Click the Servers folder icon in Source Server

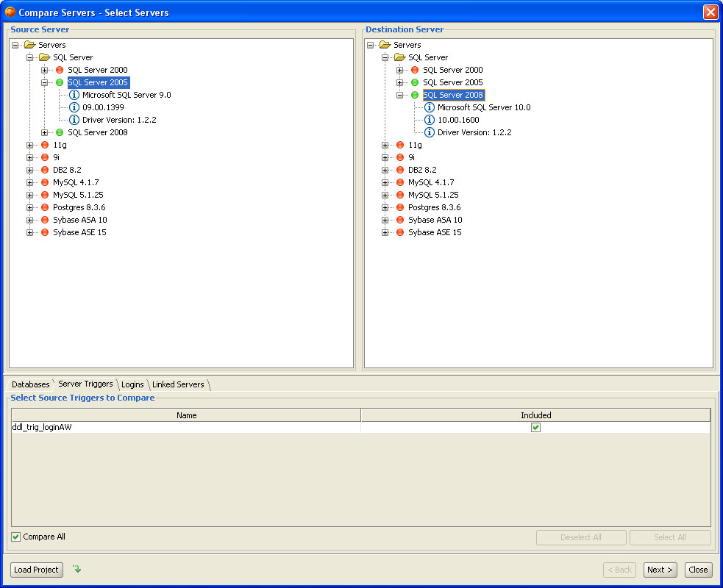(x=30, y=45)
